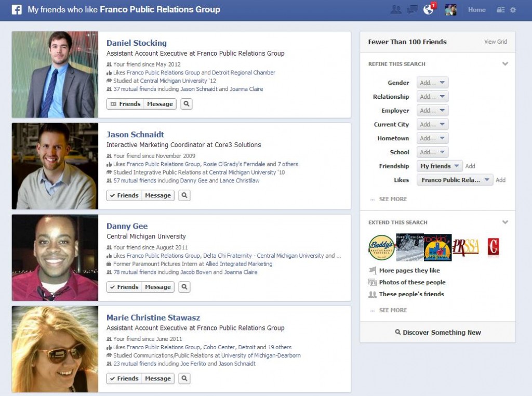Message Marie Christine Stawasz
The height and width of the screenshot is (396, 532).
tap(158, 378)
